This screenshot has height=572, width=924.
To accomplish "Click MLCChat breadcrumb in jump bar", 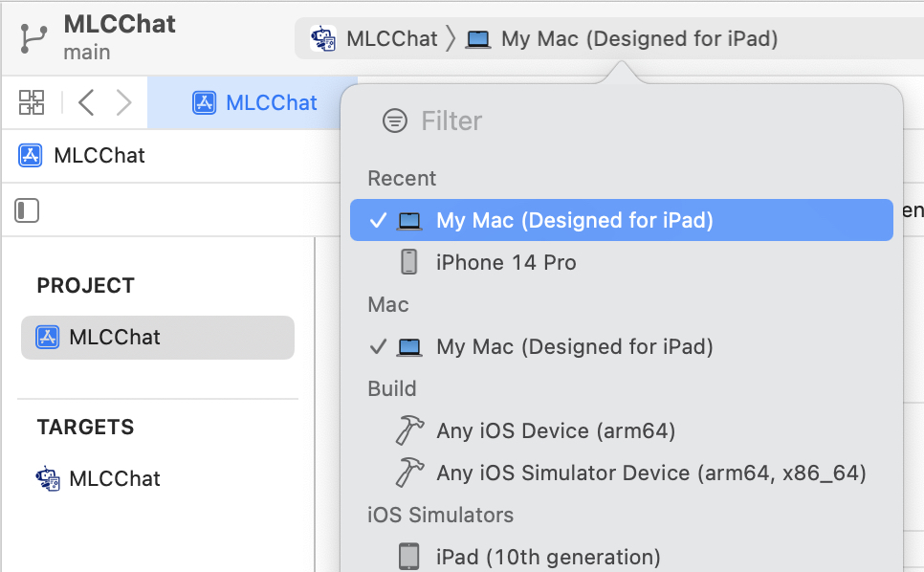I will click(99, 156).
